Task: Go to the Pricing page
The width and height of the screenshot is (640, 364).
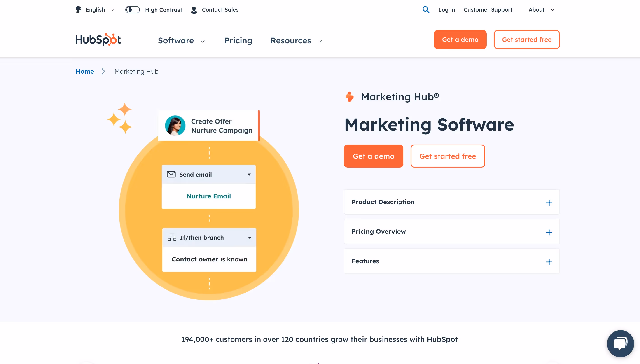Action: coord(238,40)
